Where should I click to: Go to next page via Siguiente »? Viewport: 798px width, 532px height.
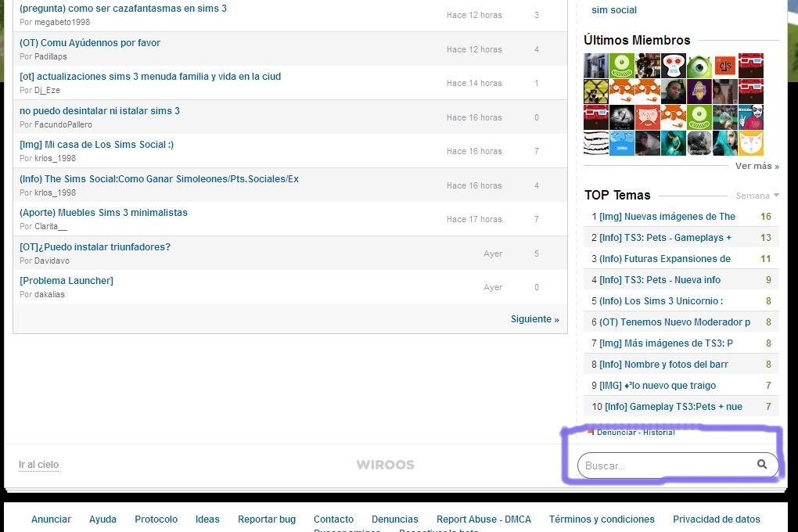535,319
